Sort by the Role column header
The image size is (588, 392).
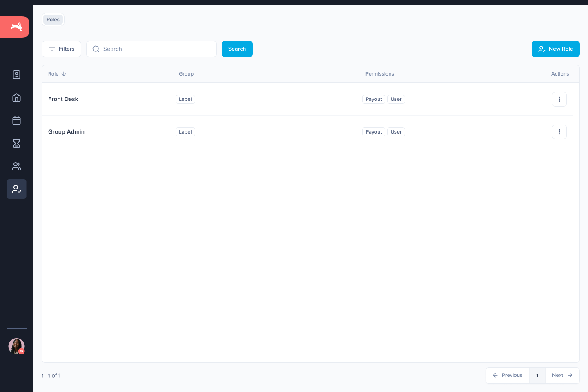57,74
